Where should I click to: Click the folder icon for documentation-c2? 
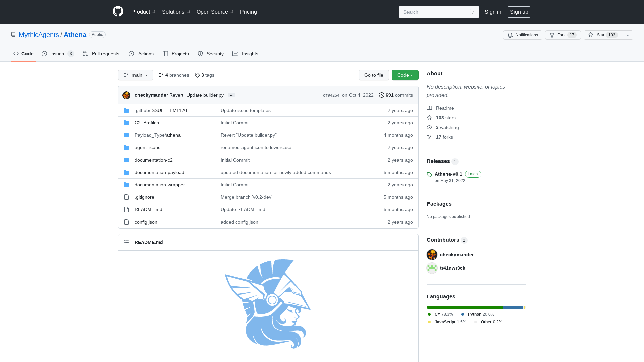pos(126,160)
